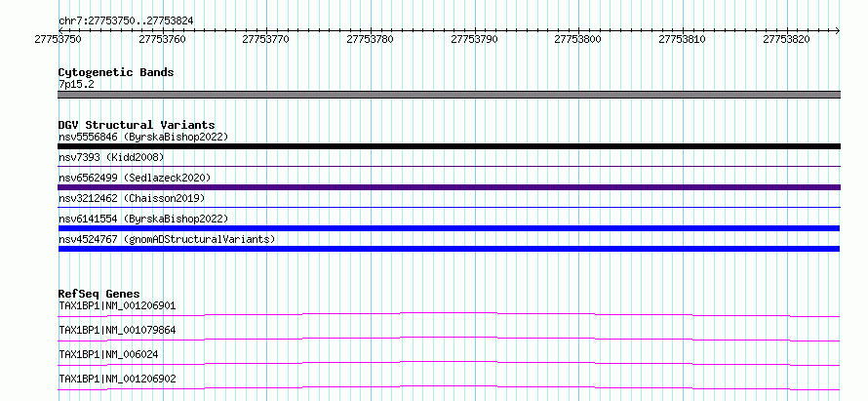
Task: Click ruler coordinate 27753820
Action: [x=787, y=39]
